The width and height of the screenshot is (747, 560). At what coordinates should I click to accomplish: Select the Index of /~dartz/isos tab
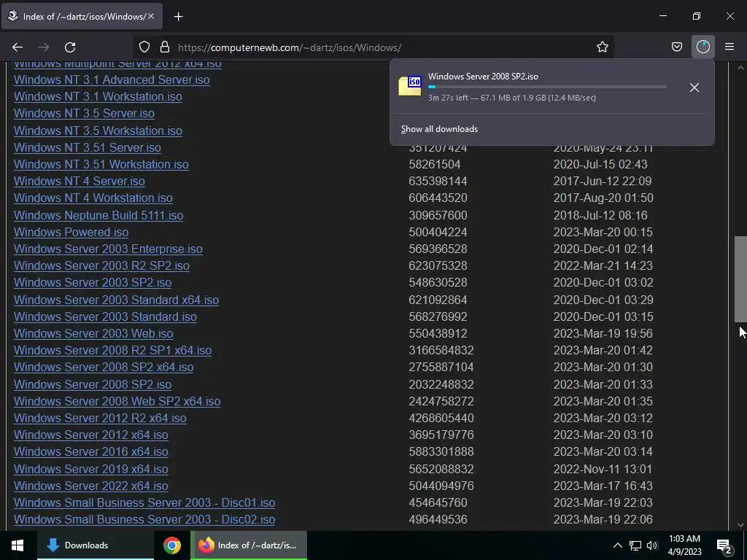pyautogui.click(x=82, y=16)
